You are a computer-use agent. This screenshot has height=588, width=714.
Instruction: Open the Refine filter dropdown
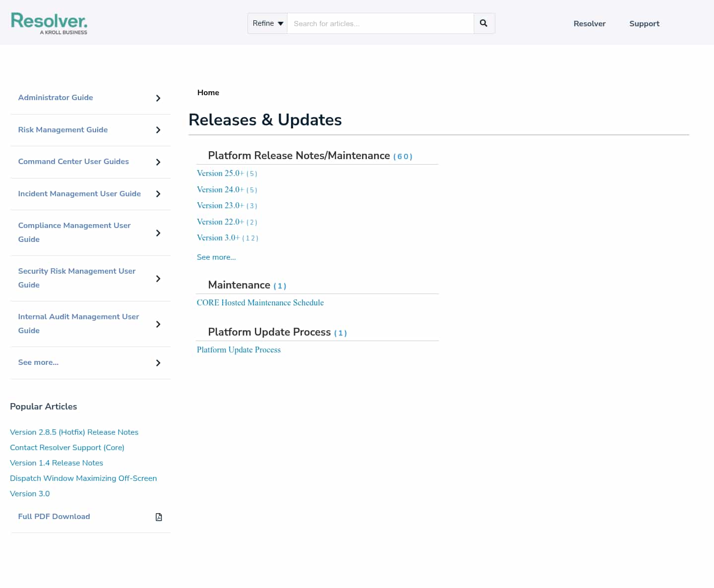click(x=267, y=23)
